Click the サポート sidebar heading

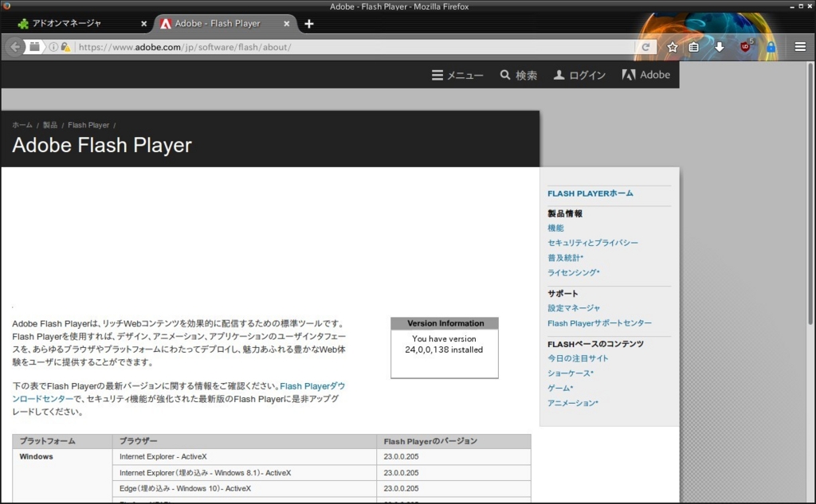(563, 293)
